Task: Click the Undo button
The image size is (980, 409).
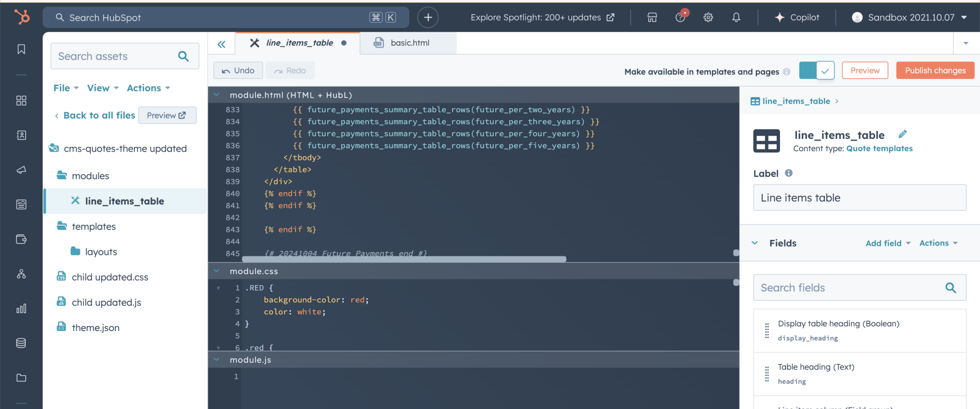Action: pos(238,71)
